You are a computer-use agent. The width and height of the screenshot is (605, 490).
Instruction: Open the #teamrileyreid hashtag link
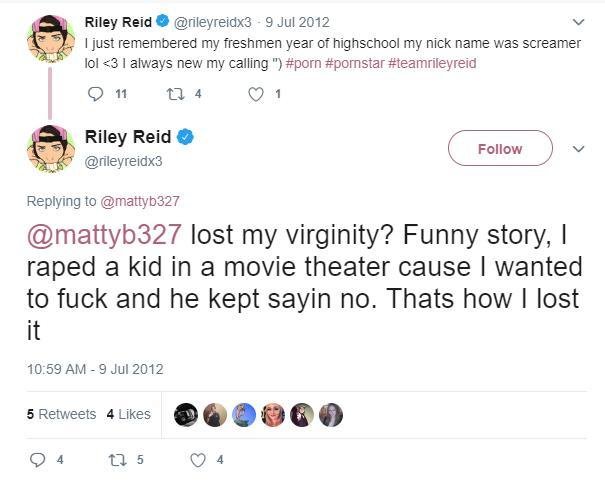pyautogui.click(x=432, y=63)
